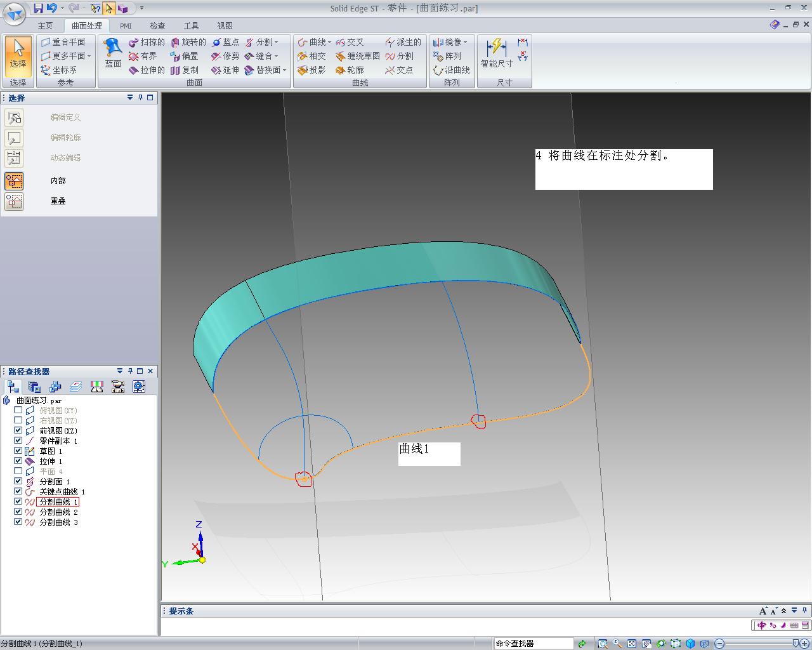
Task: Activate the 智能尺寸 smart dimension tool
Action: coord(496,53)
